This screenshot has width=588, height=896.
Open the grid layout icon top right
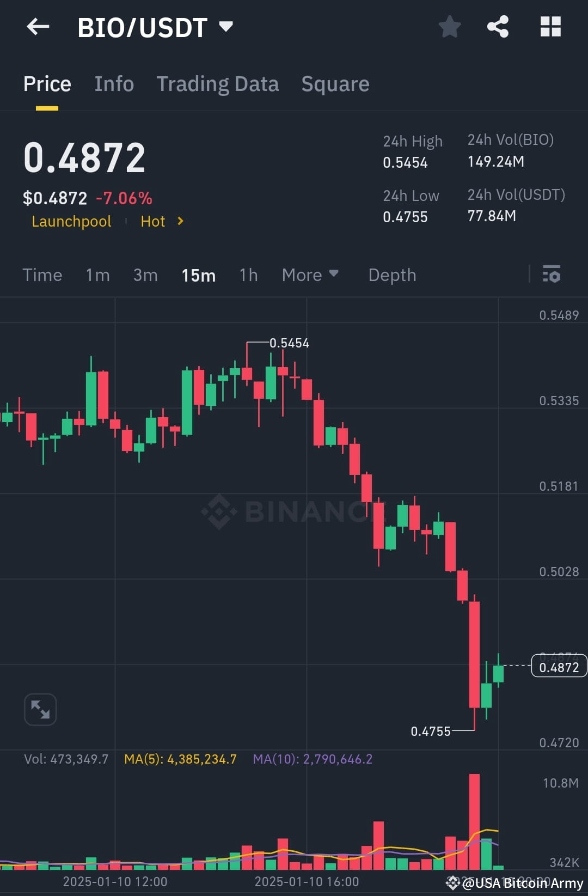tap(550, 26)
